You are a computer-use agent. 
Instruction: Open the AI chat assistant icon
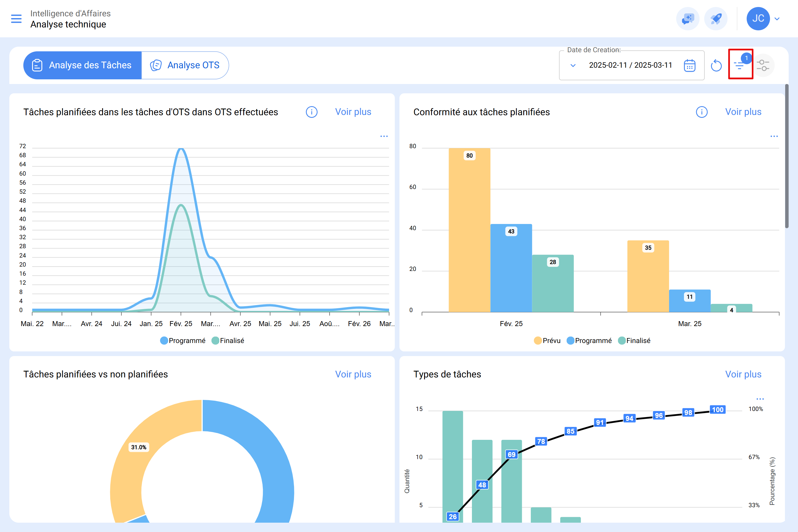pos(688,19)
